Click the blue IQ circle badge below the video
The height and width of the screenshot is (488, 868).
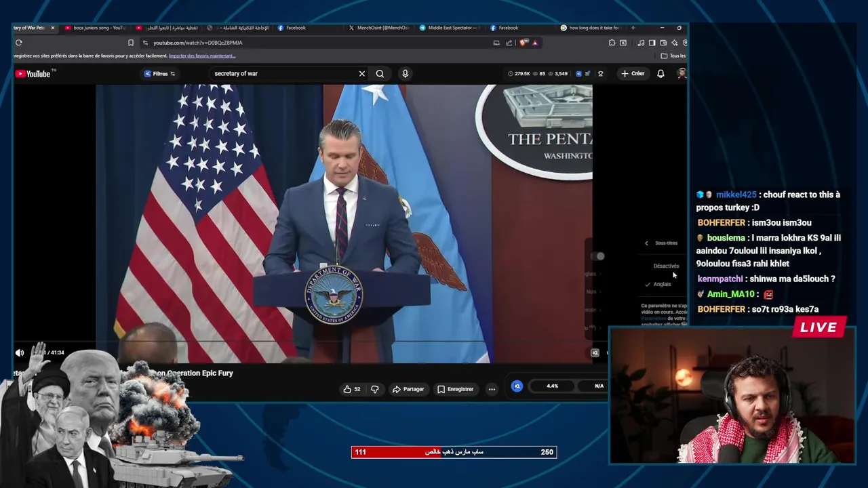(x=517, y=386)
